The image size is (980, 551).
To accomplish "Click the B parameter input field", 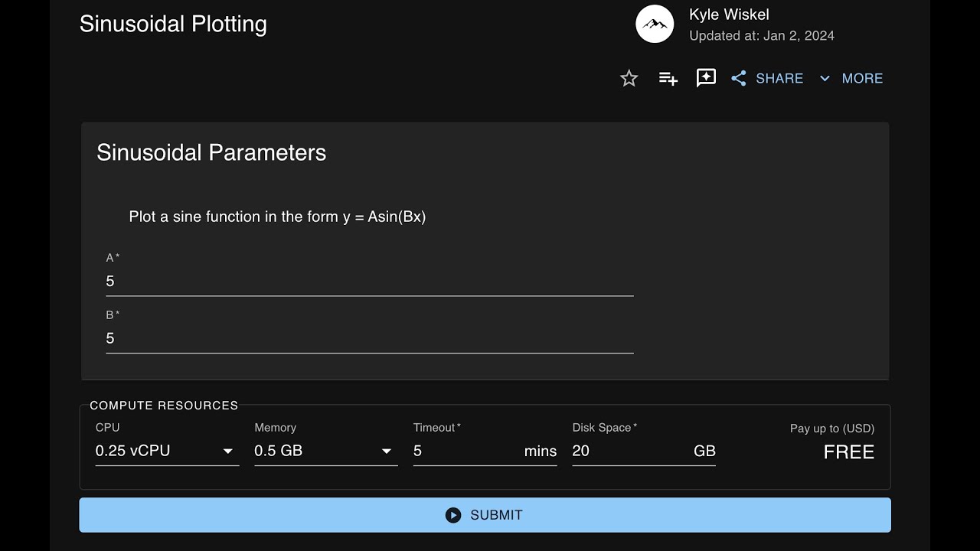I will [x=369, y=338].
